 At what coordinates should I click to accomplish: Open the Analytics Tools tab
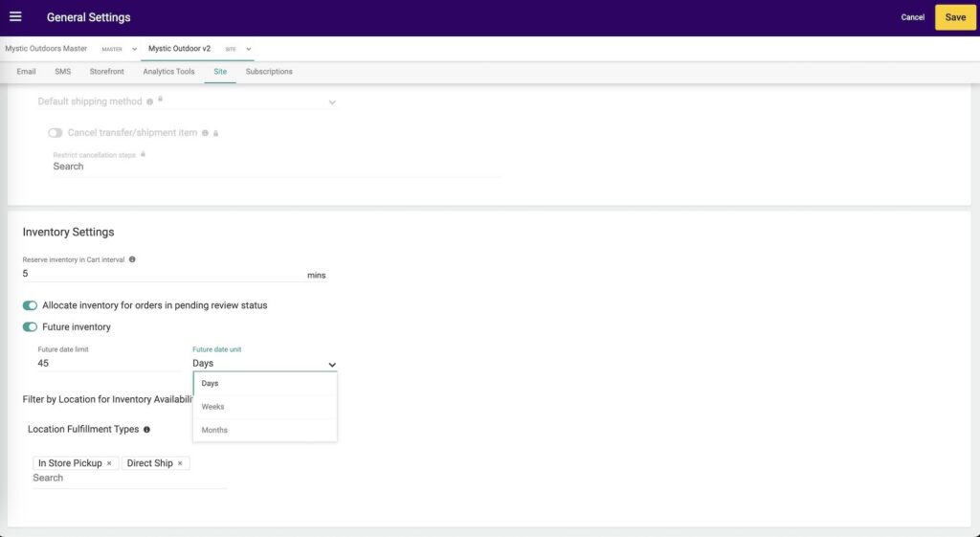point(168,71)
